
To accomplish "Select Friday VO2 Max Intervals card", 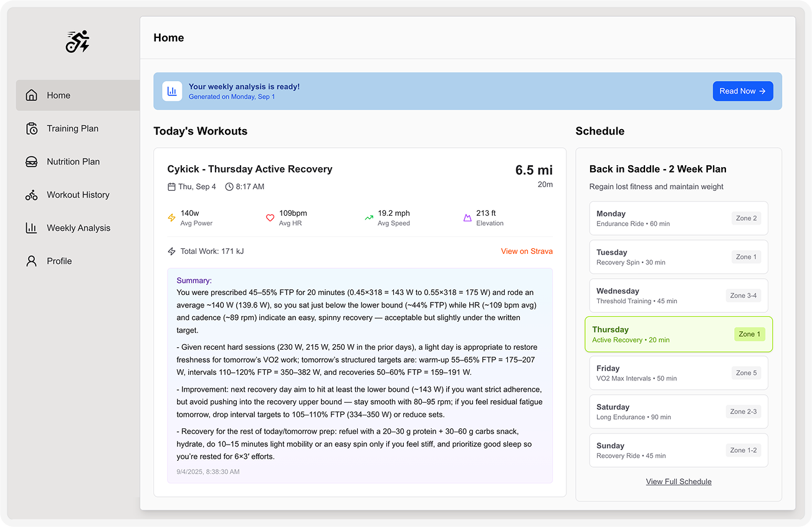I will [x=679, y=373].
